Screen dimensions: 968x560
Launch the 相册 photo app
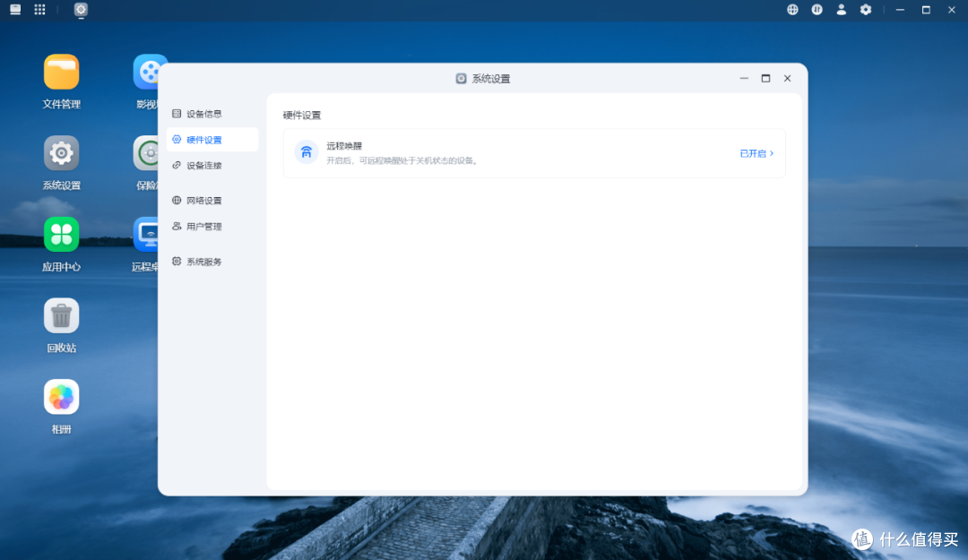pos(61,397)
